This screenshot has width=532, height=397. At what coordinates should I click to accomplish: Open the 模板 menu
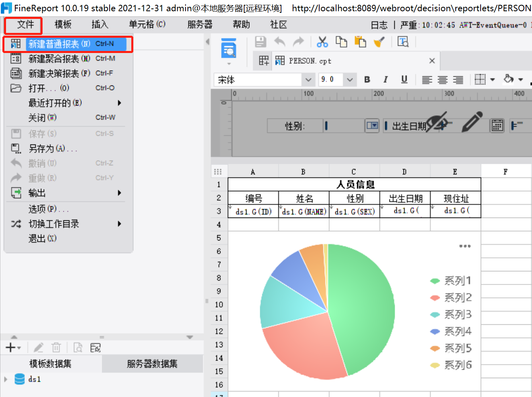point(63,25)
